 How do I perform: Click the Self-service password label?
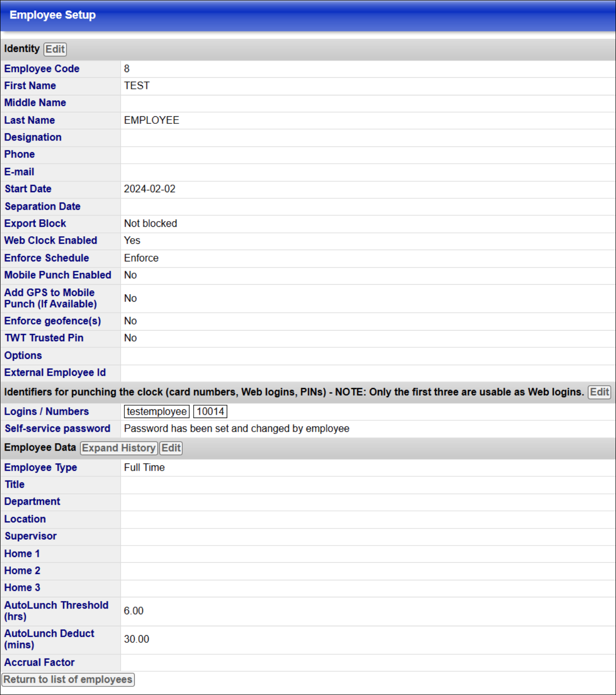pyautogui.click(x=57, y=429)
